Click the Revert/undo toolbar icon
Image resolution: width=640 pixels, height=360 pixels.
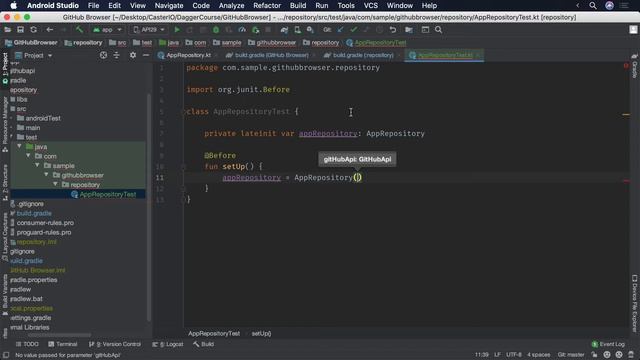coord(393,30)
